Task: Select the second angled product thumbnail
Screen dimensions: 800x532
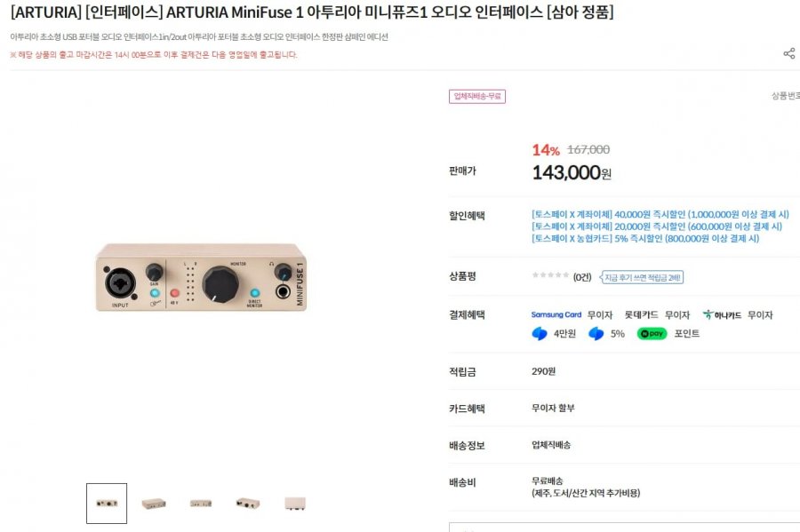Action: [x=153, y=503]
